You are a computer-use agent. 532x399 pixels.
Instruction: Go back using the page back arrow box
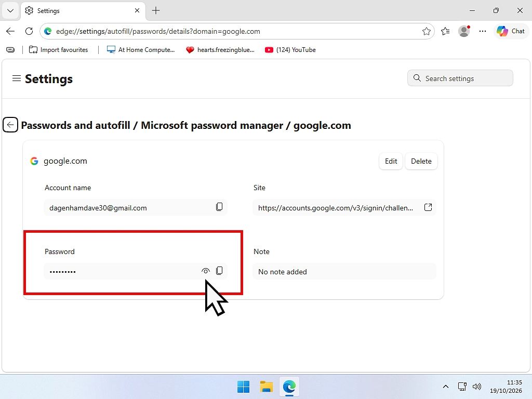(10, 125)
